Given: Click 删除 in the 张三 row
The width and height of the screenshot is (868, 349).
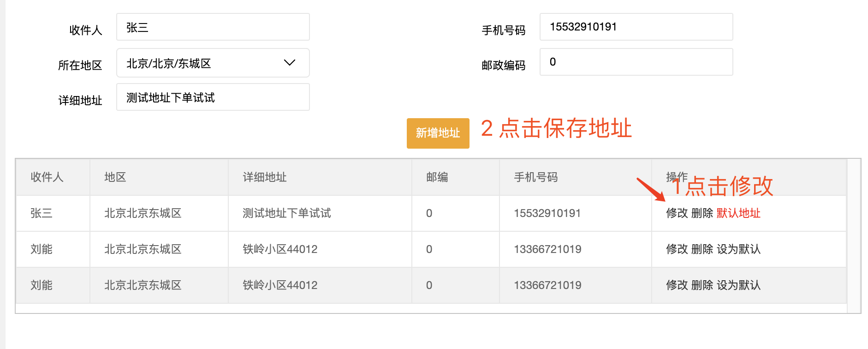Looking at the screenshot, I should click(702, 213).
